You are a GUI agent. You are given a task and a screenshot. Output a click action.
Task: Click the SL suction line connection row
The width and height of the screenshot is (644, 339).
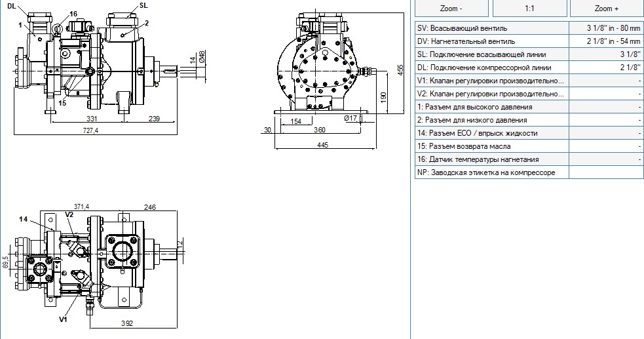(529, 54)
